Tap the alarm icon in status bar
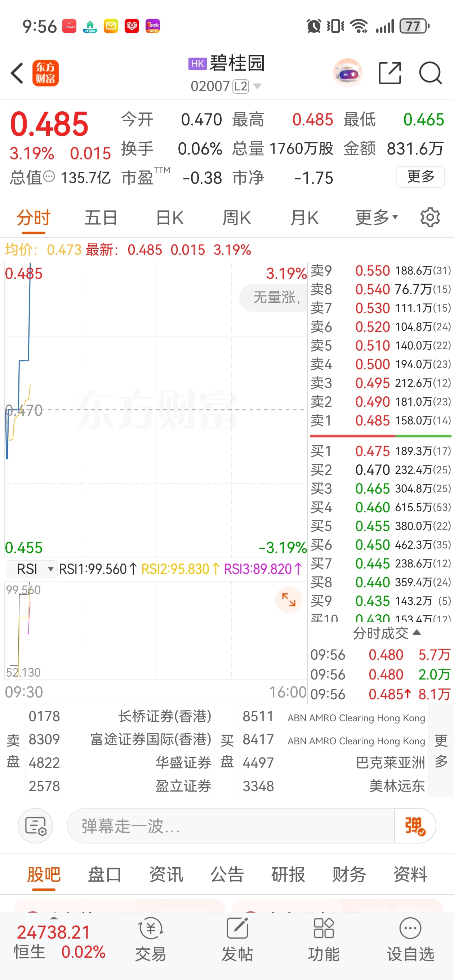454x980 pixels. click(x=313, y=26)
